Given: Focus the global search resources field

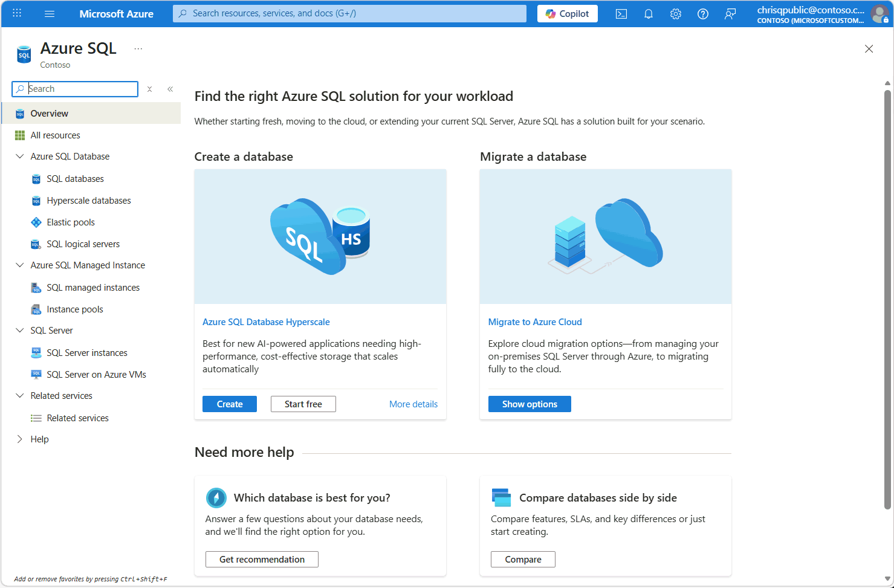Looking at the screenshot, I should (349, 13).
